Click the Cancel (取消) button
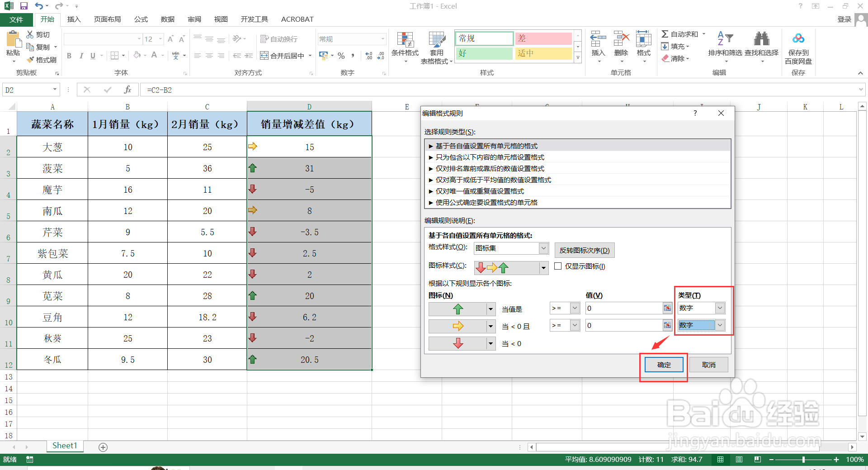Image resolution: width=868 pixels, height=470 pixels. tap(708, 365)
